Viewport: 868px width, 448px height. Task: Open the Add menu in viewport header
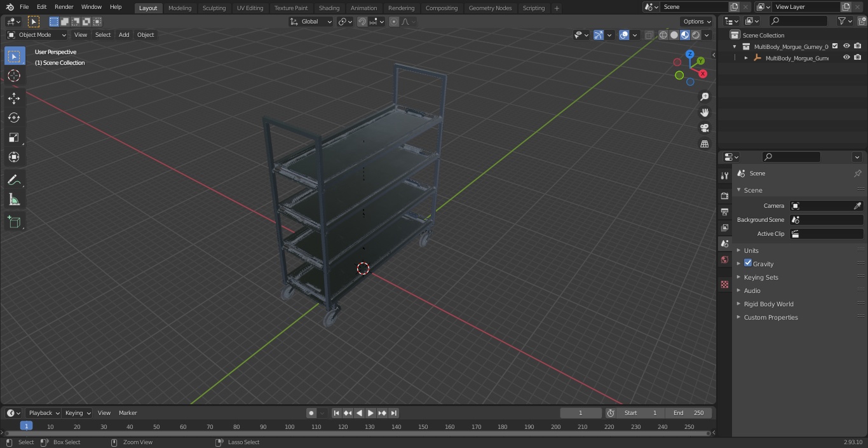coord(124,35)
